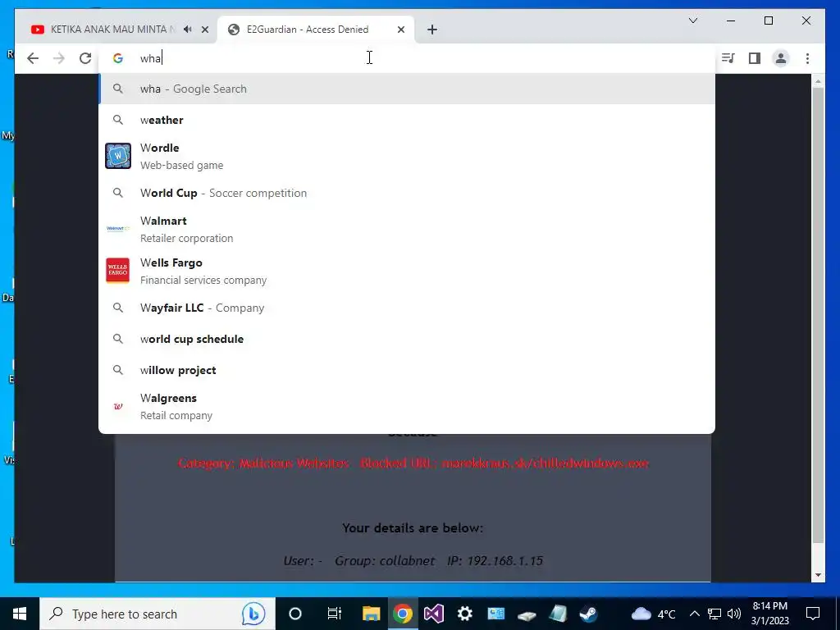Click the 'Group: collabnet' text
This screenshot has width=840, height=630.
[x=385, y=561]
